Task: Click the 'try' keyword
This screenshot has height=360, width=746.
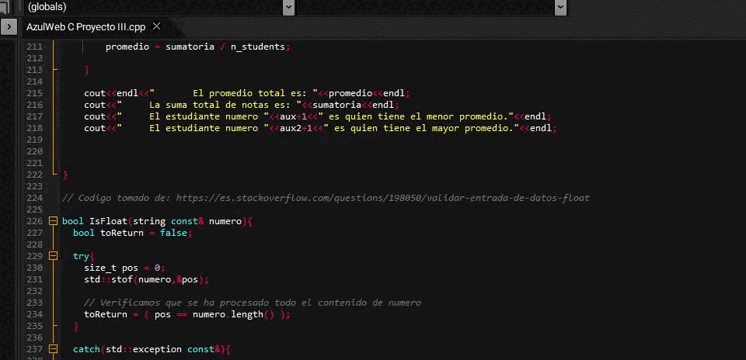Action: point(81,256)
